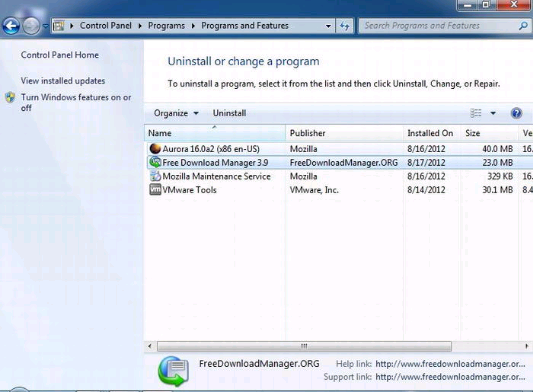
Task: Open View installed updates link
Action: click(x=63, y=81)
